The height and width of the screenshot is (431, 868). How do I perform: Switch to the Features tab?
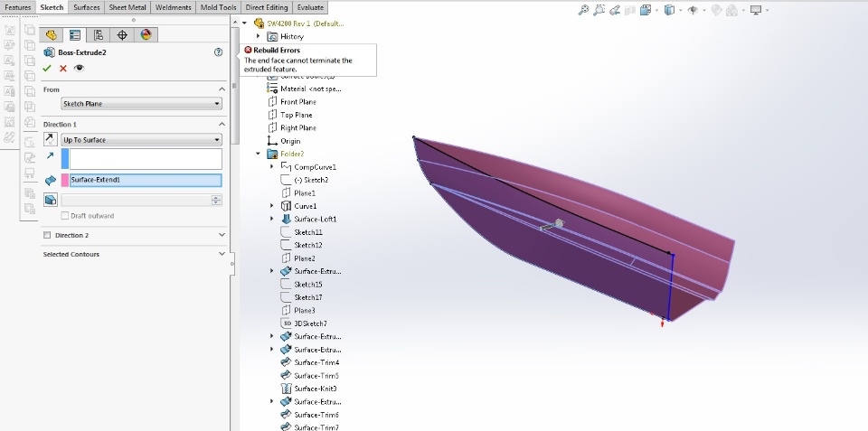click(18, 7)
